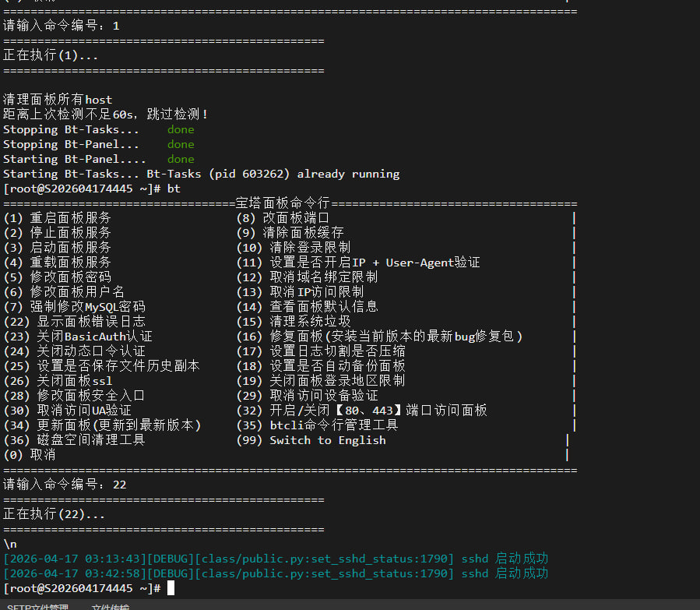The width and height of the screenshot is (700, 610).
Task: Click menu entry (14) 查看面板默认信息
Action: tap(307, 307)
